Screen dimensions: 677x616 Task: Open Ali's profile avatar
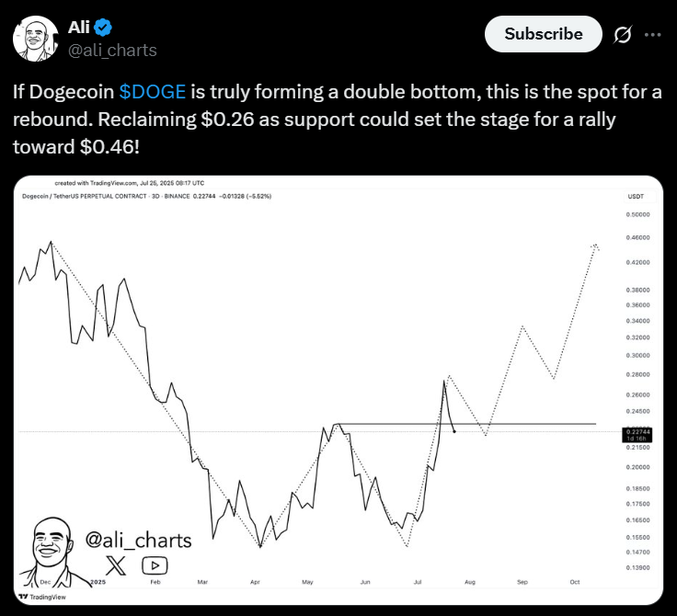point(35,39)
